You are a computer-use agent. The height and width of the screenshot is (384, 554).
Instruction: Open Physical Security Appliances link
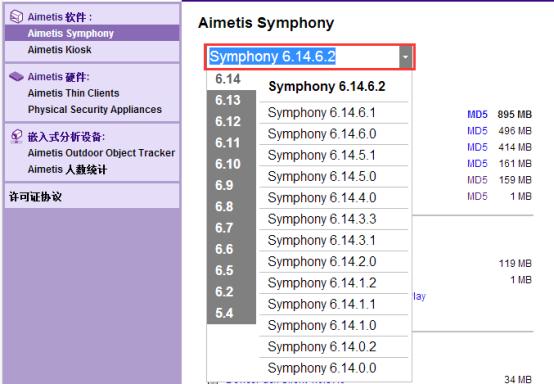tap(95, 110)
